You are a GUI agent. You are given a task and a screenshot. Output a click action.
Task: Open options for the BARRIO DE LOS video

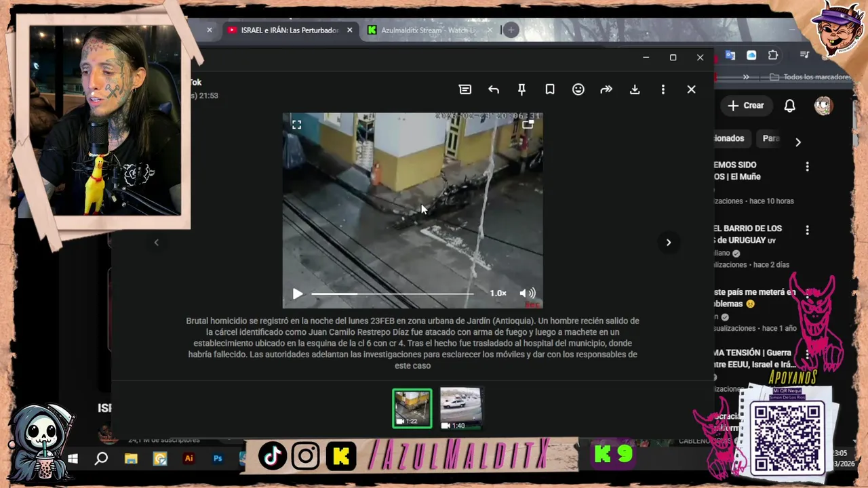pos(807,230)
